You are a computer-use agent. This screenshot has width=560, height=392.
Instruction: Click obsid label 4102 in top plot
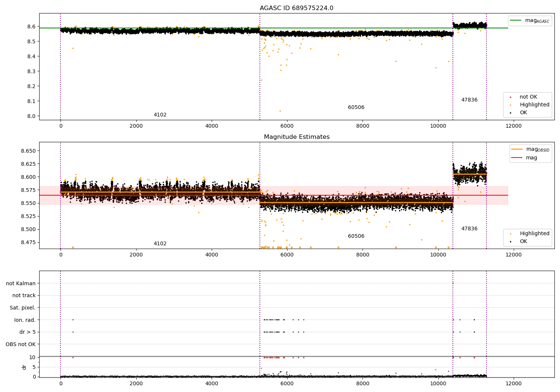tap(160, 115)
